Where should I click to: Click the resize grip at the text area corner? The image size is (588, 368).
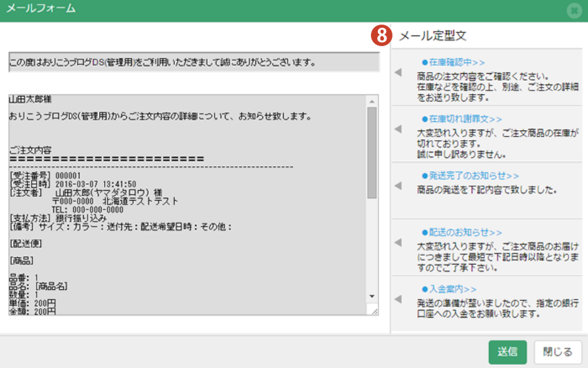[373, 311]
